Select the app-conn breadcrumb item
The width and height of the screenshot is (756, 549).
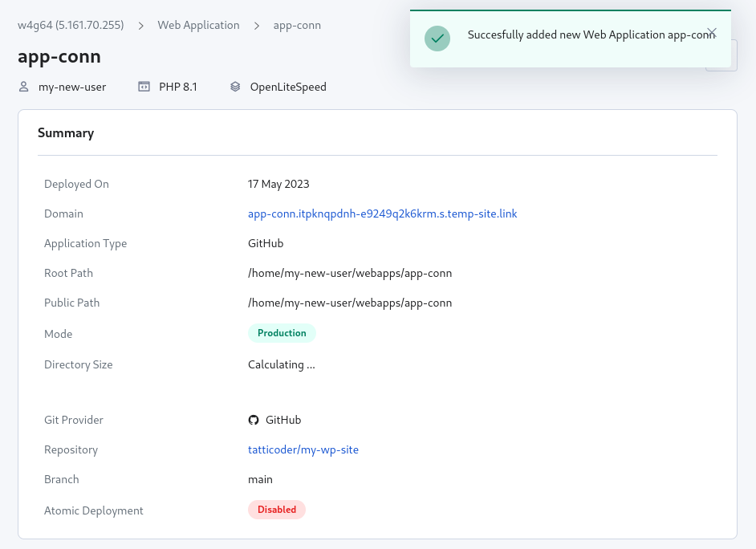click(x=297, y=25)
